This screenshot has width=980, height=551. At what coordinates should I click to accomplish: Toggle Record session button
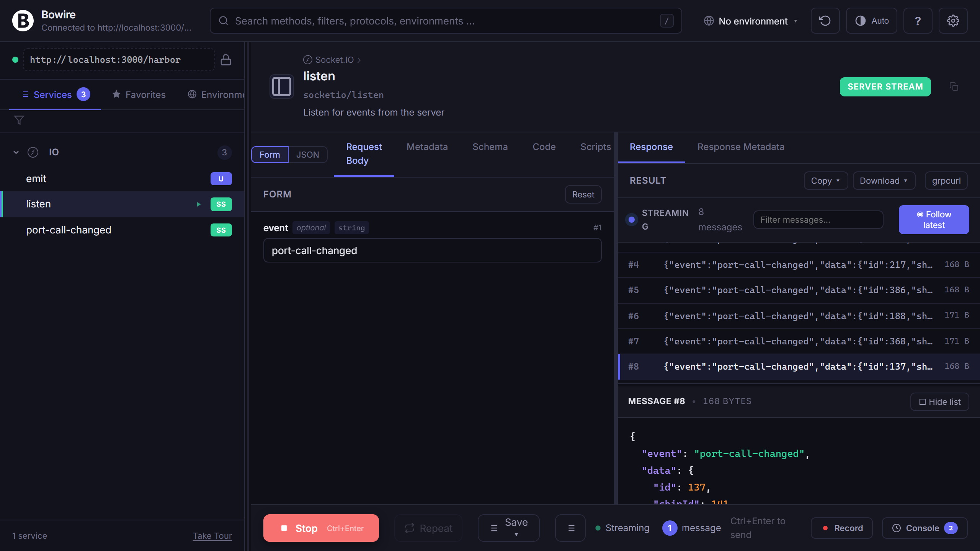842,528
